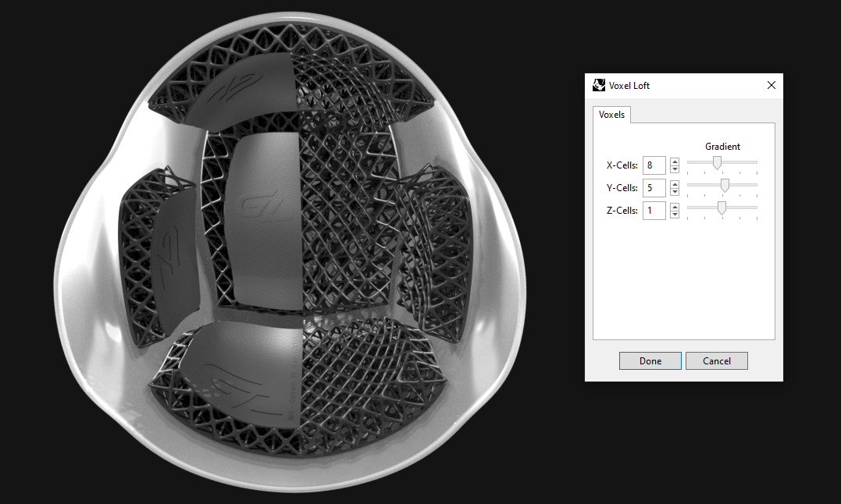Click the Y-Cells Gradient slider handle

tap(723, 186)
